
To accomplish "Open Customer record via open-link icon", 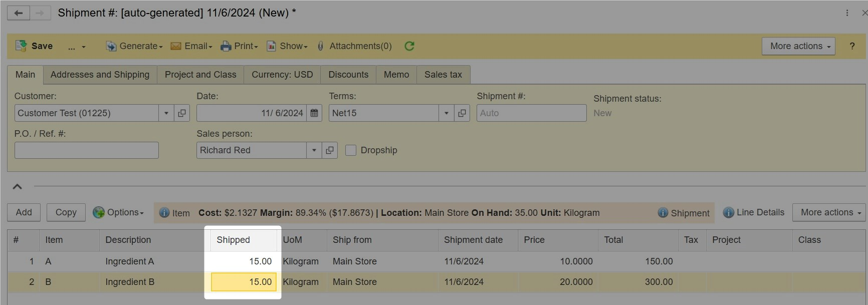I will (x=182, y=113).
